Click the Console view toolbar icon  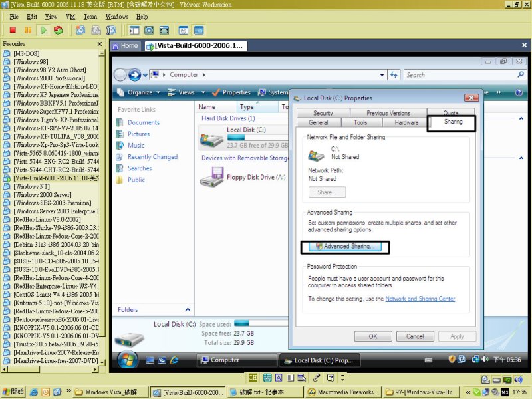pyautogui.click(x=199, y=30)
